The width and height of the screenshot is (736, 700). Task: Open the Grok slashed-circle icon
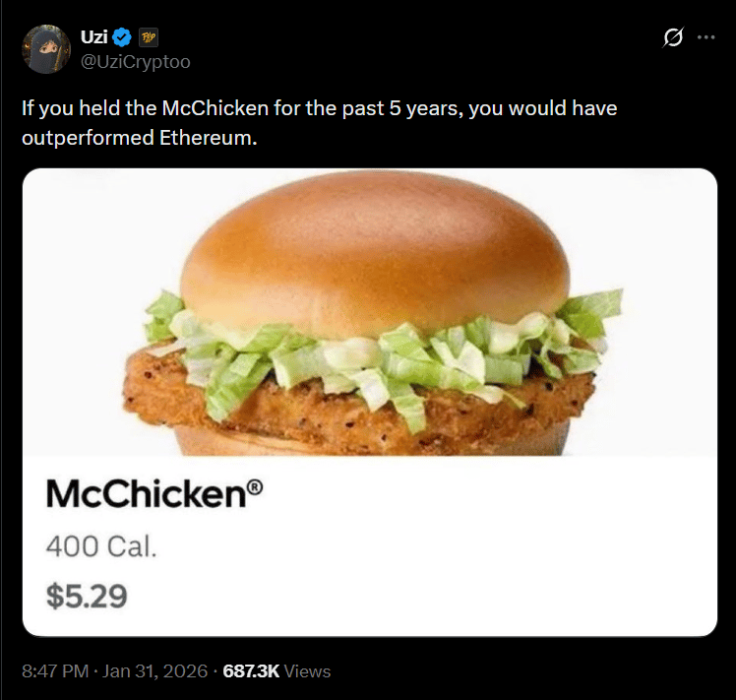pyautogui.click(x=673, y=37)
